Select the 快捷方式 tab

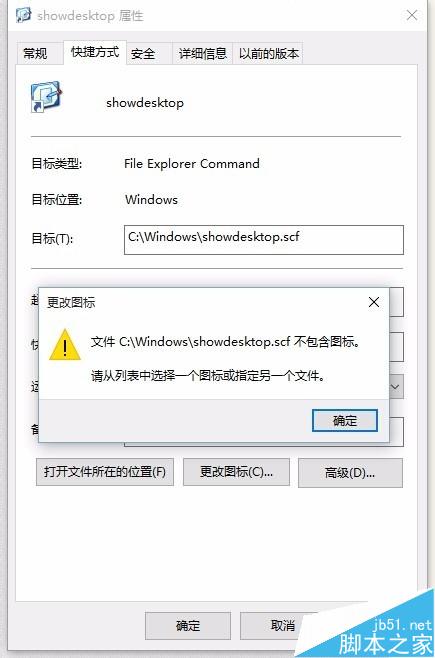tap(95, 52)
